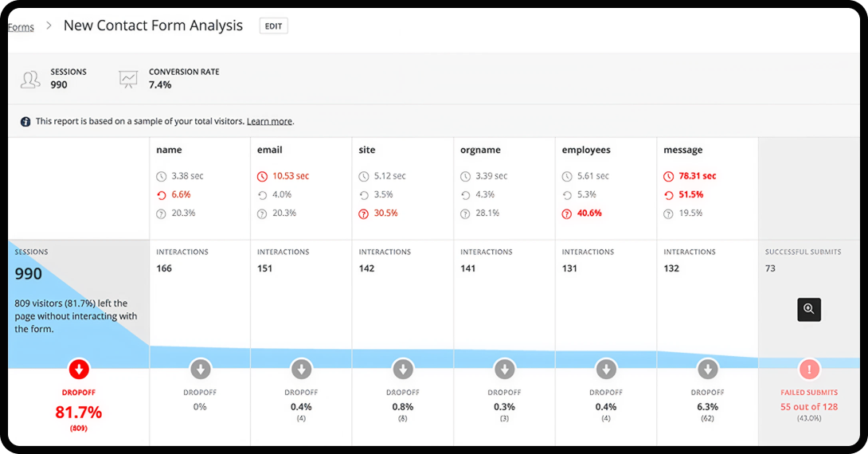Click the site column dropoff arrow icon
The image size is (868, 454).
(403, 369)
